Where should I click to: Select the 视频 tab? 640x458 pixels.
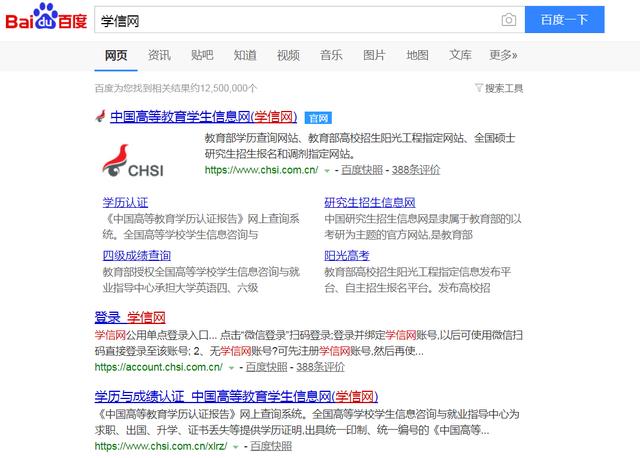(x=288, y=54)
